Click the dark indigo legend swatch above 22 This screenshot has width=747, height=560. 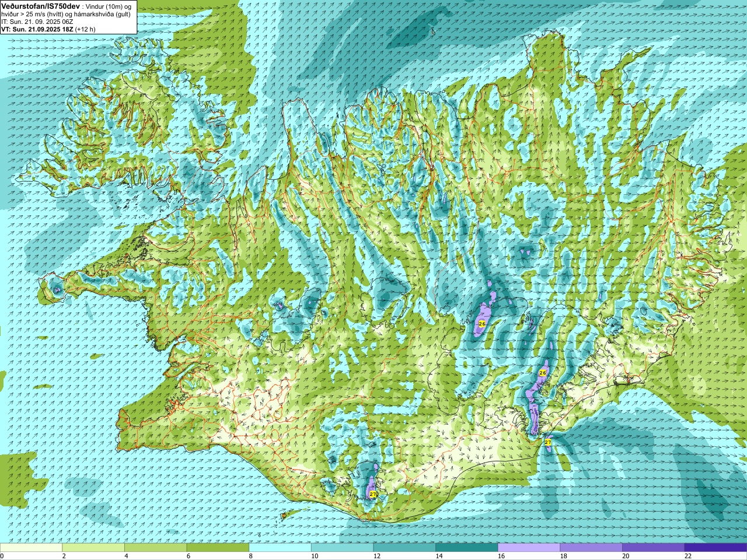click(x=715, y=548)
